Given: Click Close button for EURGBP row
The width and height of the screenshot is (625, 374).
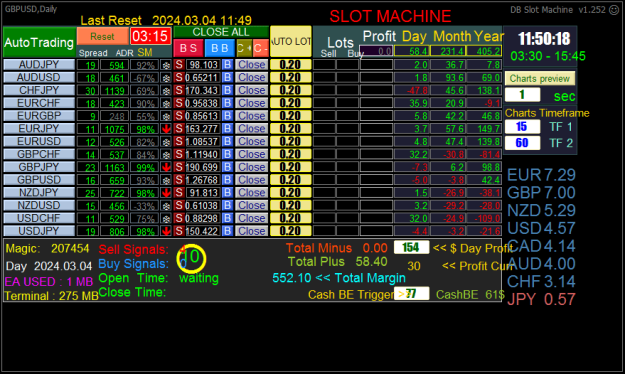Looking at the screenshot, I should coord(252,116).
